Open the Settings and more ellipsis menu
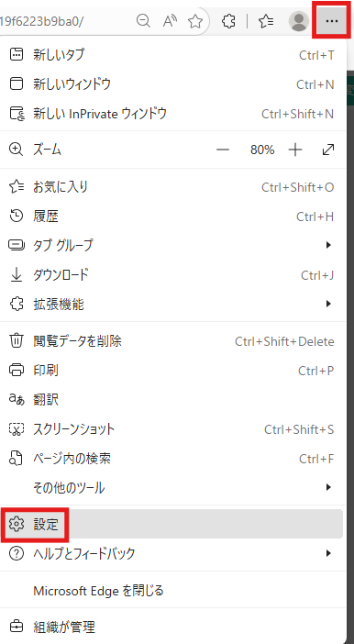Screen dimensions: 354x644 tap(331, 20)
